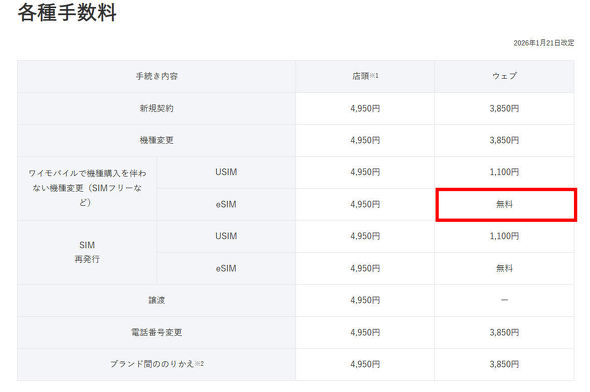
Task: Select ブランド間ののりかえ web fee 3,850円
Action: [x=504, y=364]
